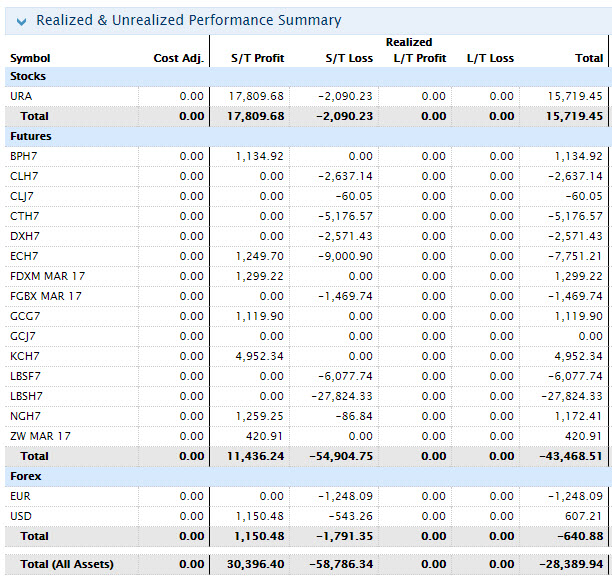Screen dimensions: 612x579
Task: Click the Total column header
Action: point(589,58)
